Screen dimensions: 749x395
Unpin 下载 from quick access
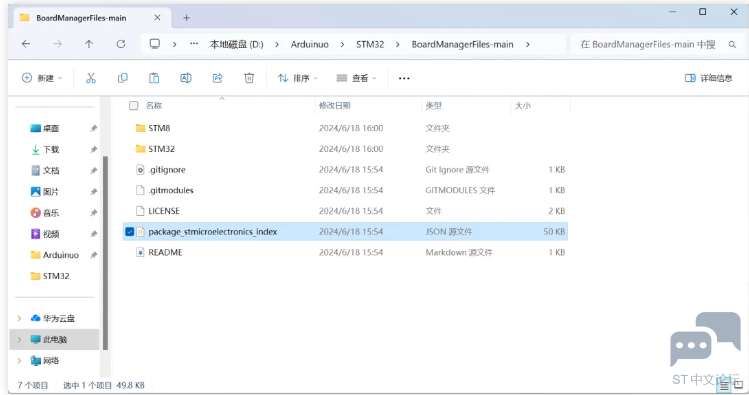click(94, 149)
